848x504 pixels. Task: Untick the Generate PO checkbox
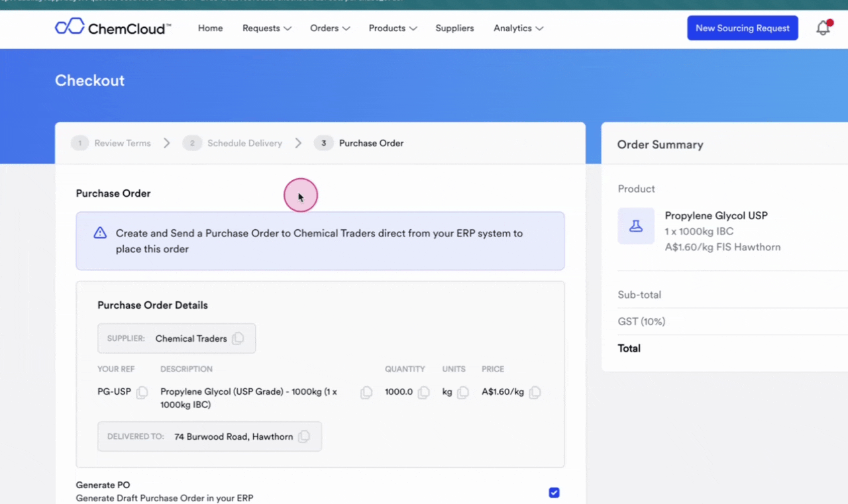(554, 493)
